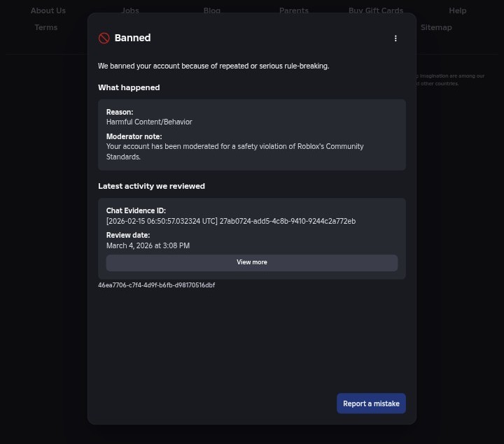Image resolution: width=504 pixels, height=444 pixels.
Task: Open the Jobs footer link
Action: (x=130, y=10)
